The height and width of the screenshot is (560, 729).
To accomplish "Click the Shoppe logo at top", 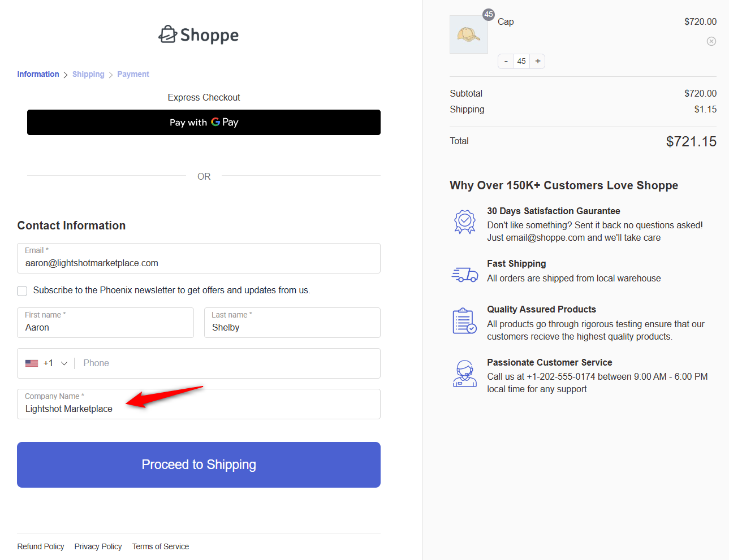I will tap(199, 35).
